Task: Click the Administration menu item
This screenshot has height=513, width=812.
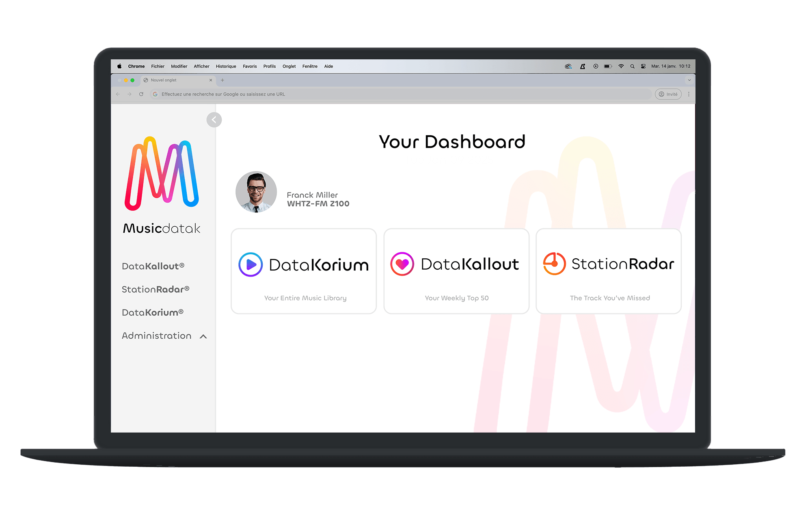Action: 156,336
